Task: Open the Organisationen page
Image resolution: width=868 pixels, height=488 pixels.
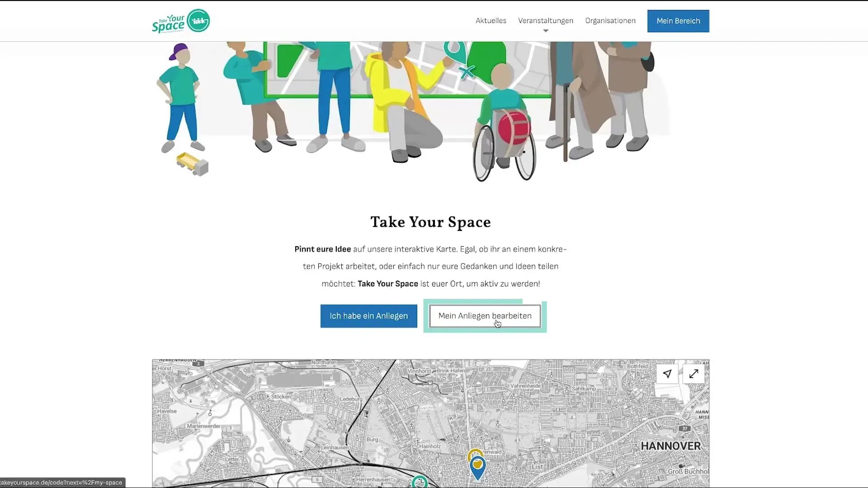Action: (610, 21)
